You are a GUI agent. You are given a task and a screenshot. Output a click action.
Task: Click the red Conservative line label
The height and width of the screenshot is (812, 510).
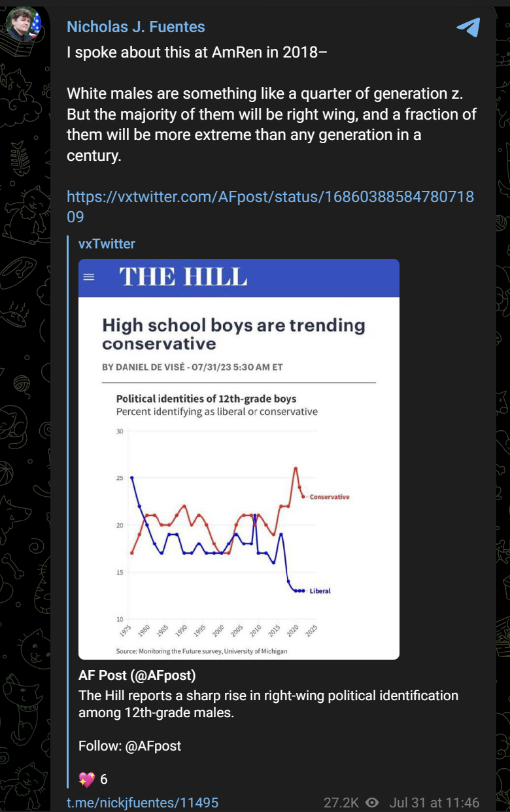click(330, 497)
